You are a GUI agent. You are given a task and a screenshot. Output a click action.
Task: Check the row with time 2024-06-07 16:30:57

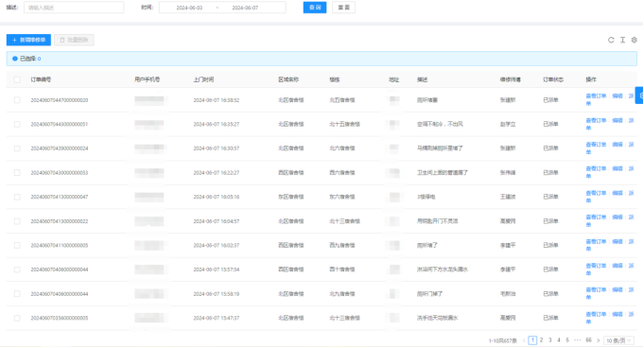pyautogui.click(x=17, y=148)
